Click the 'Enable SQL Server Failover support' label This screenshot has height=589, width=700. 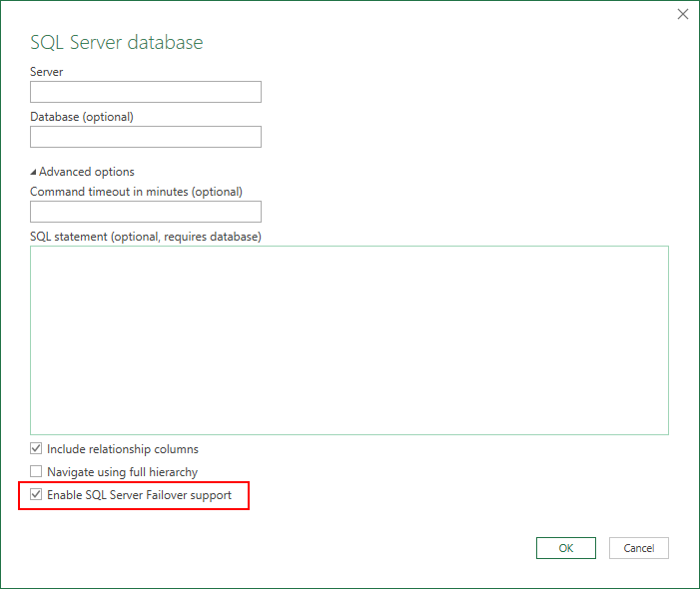click(139, 495)
